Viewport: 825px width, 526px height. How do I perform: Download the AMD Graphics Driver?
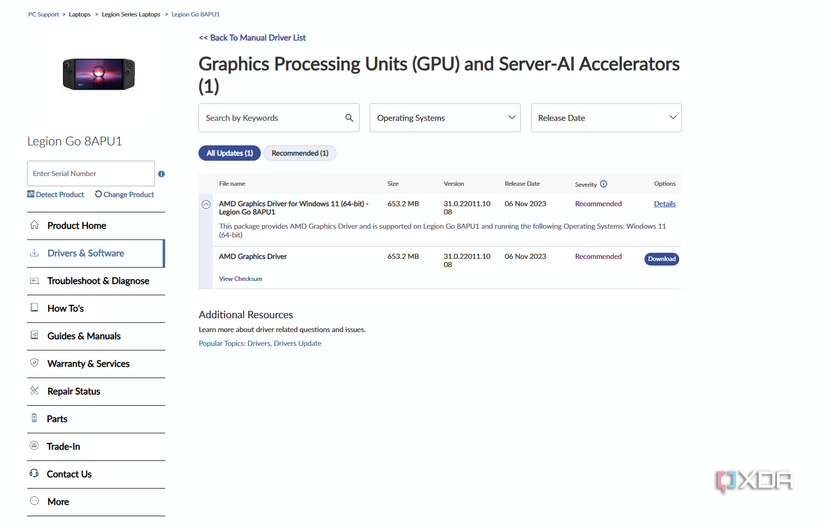[x=661, y=259]
